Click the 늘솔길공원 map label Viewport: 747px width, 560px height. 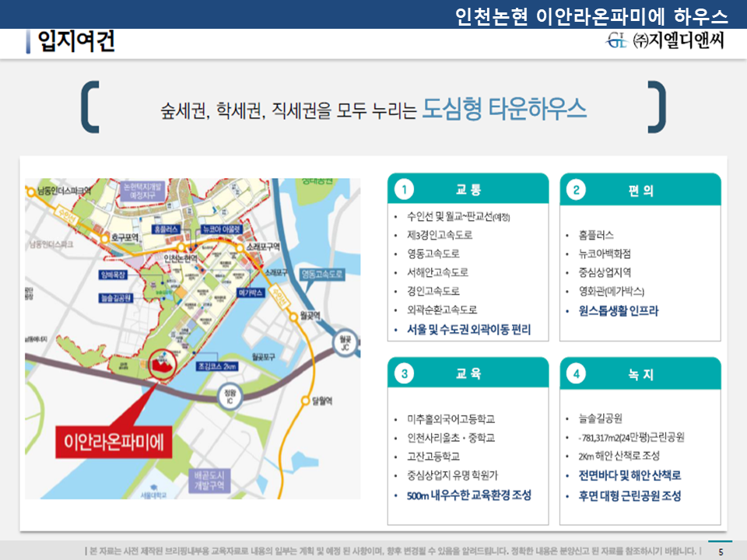click(x=116, y=298)
